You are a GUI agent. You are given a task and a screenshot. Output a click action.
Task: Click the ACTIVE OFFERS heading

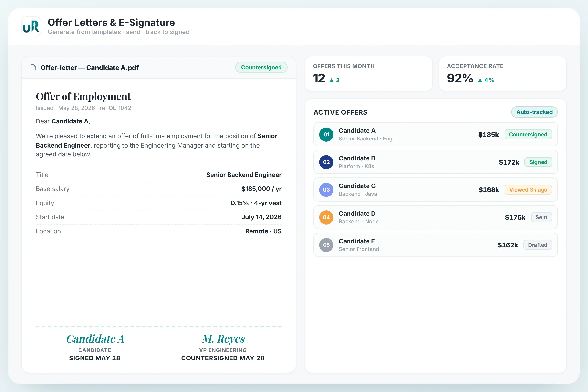340,112
